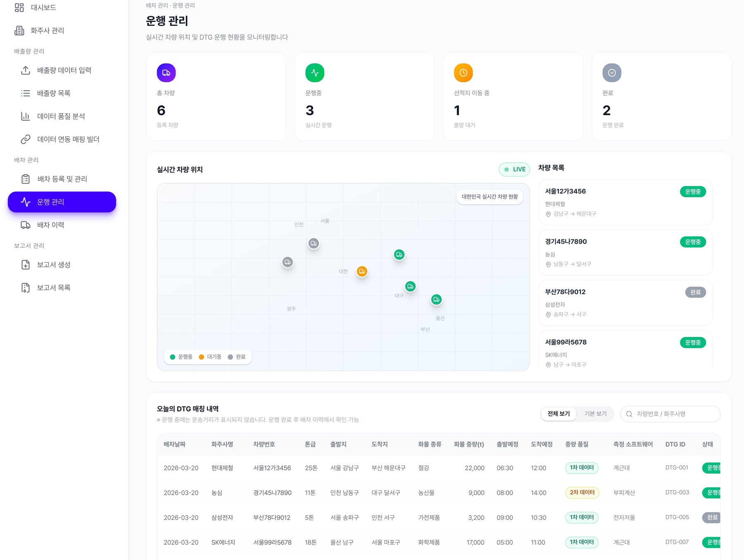Click the purple truck icon on 총 차량 card

166,73
